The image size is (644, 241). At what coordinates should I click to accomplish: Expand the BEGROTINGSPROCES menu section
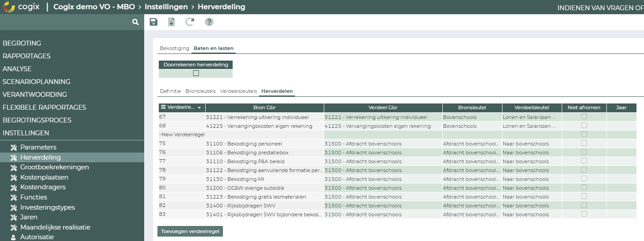coord(37,120)
